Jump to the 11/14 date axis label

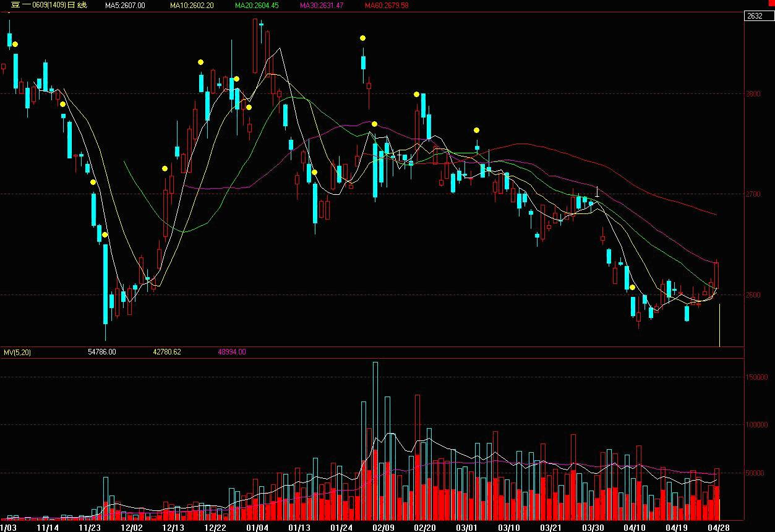point(48,528)
